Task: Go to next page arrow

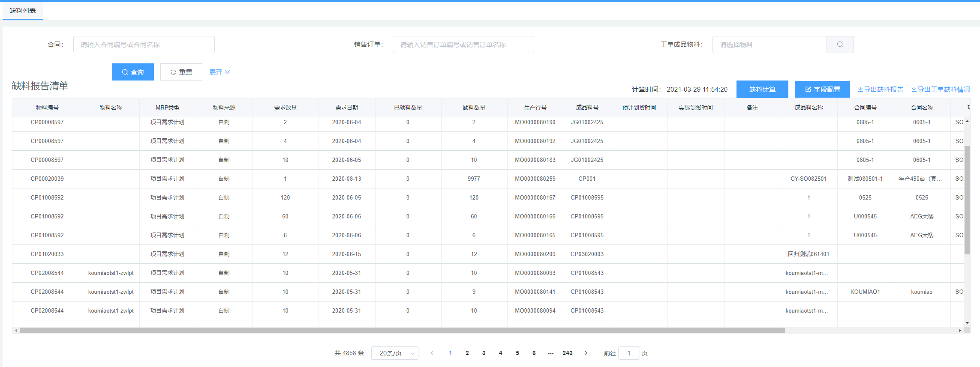Action: [586, 353]
